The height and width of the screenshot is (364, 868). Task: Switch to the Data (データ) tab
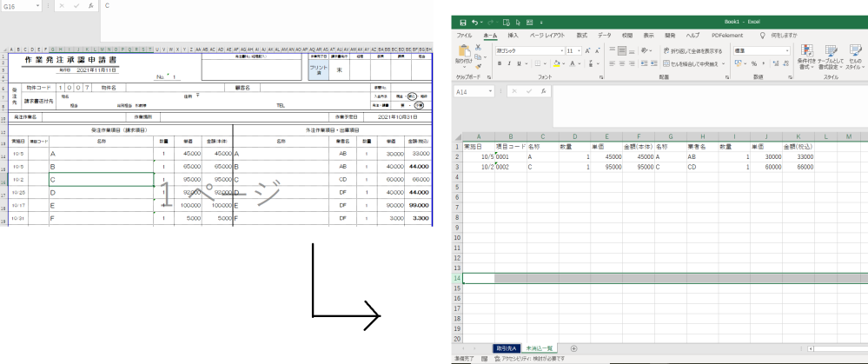tap(605, 36)
